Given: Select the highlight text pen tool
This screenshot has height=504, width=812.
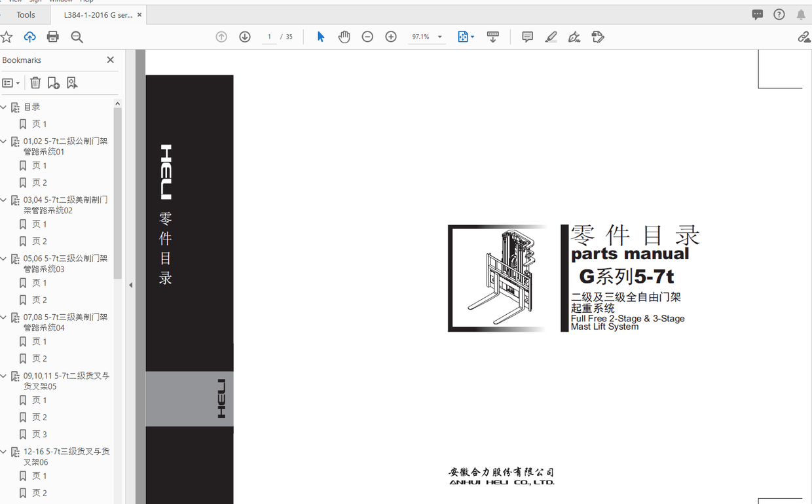Looking at the screenshot, I should 551,37.
